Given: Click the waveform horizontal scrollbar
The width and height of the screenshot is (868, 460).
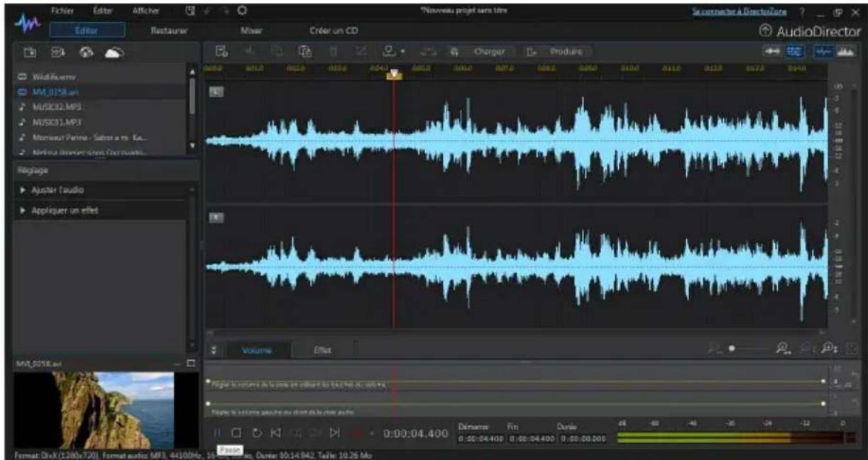Looking at the screenshot, I should pyautogui.click(x=515, y=332).
